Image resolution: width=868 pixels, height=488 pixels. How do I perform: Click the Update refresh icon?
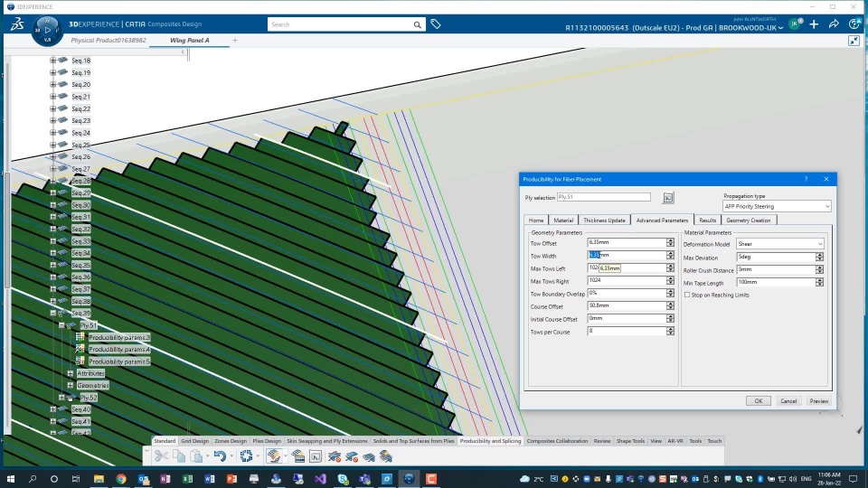click(246, 455)
